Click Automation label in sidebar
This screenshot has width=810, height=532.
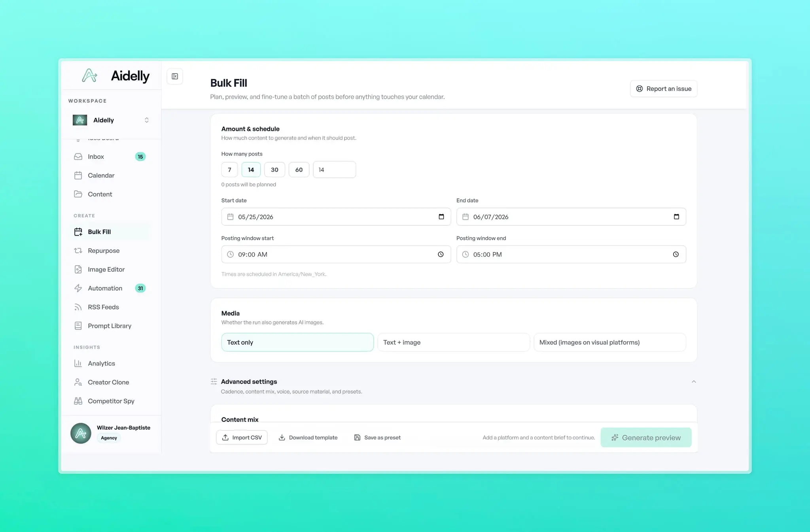click(105, 288)
